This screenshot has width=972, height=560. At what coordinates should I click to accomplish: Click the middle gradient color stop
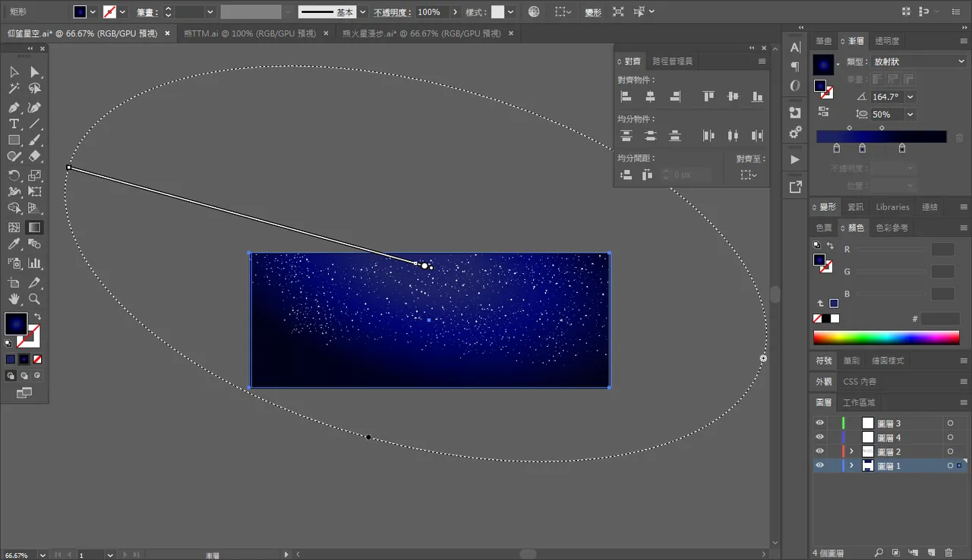(x=862, y=149)
